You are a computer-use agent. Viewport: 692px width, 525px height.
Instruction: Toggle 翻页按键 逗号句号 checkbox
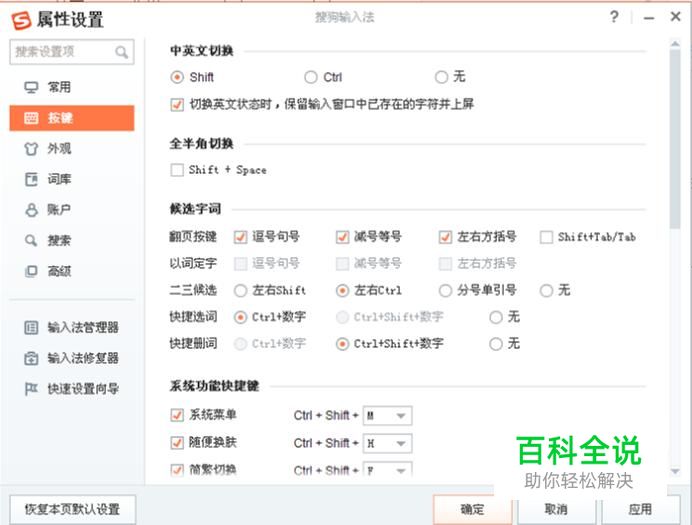point(241,237)
